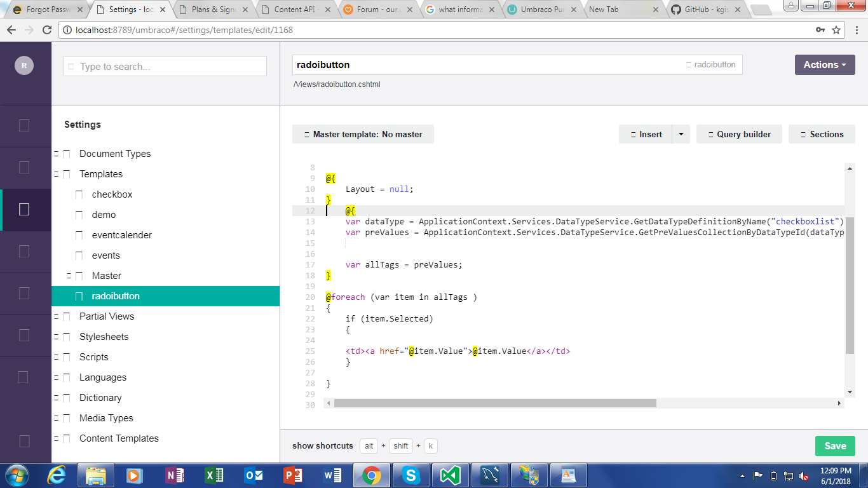
Task: Open the Chrome three-dot menu
Action: tap(856, 30)
